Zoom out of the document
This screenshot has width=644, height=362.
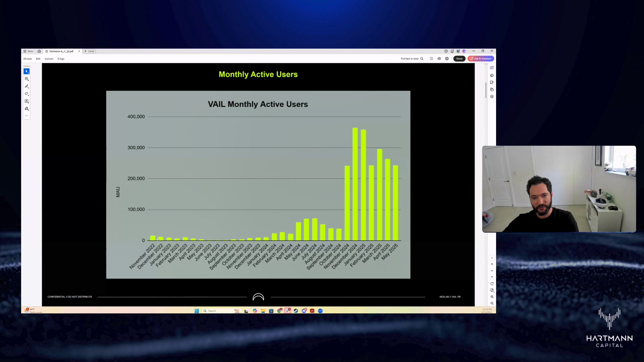(x=492, y=303)
